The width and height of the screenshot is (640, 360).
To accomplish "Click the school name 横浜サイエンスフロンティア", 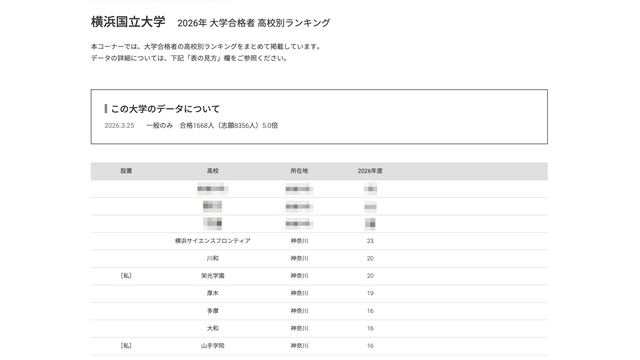I will [x=213, y=241].
